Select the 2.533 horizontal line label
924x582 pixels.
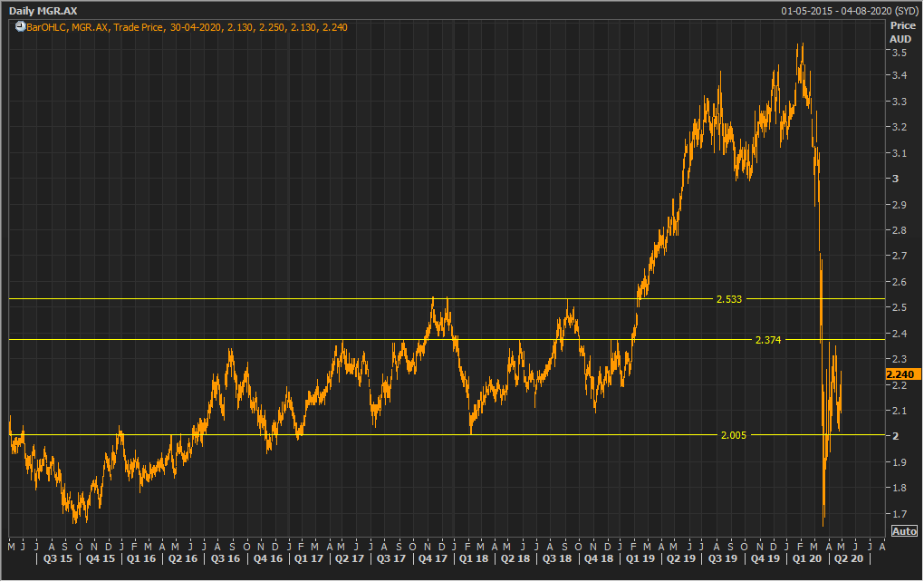tap(729, 299)
